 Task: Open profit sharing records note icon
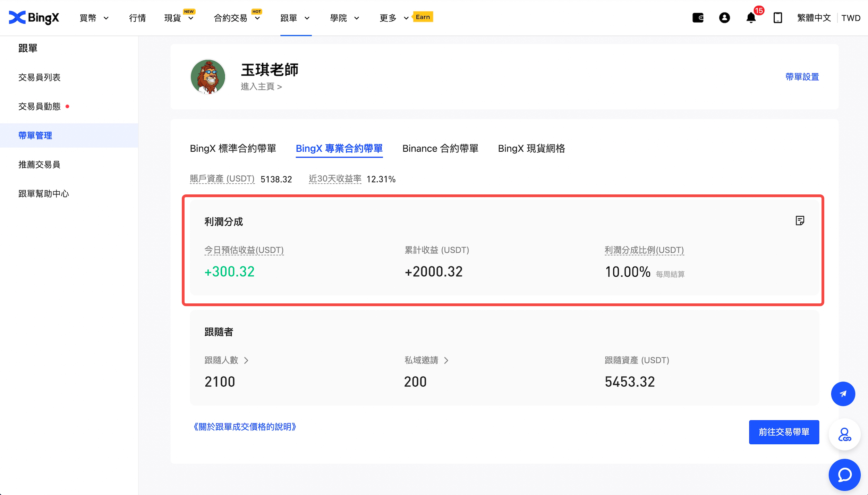pos(800,221)
